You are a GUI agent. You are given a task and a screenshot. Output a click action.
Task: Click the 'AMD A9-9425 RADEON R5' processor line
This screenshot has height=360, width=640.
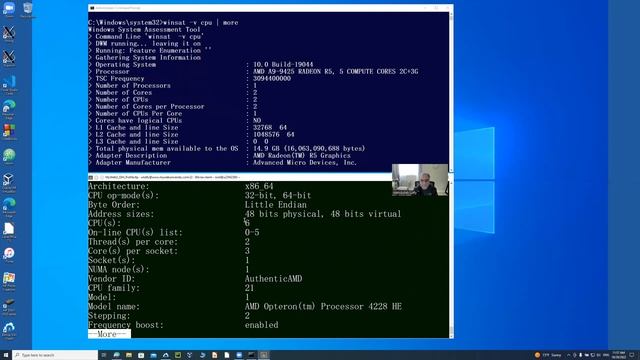[336, 71]
